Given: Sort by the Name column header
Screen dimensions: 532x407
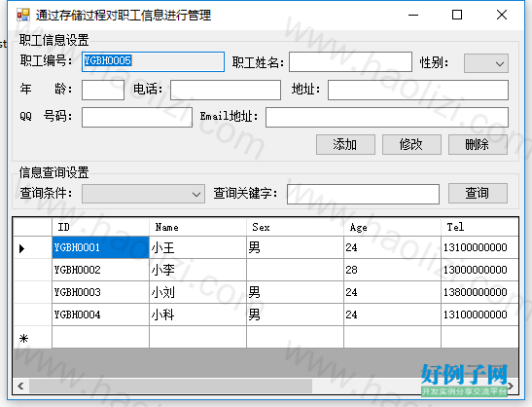Looking at the screenshot, I should [197, 227].
